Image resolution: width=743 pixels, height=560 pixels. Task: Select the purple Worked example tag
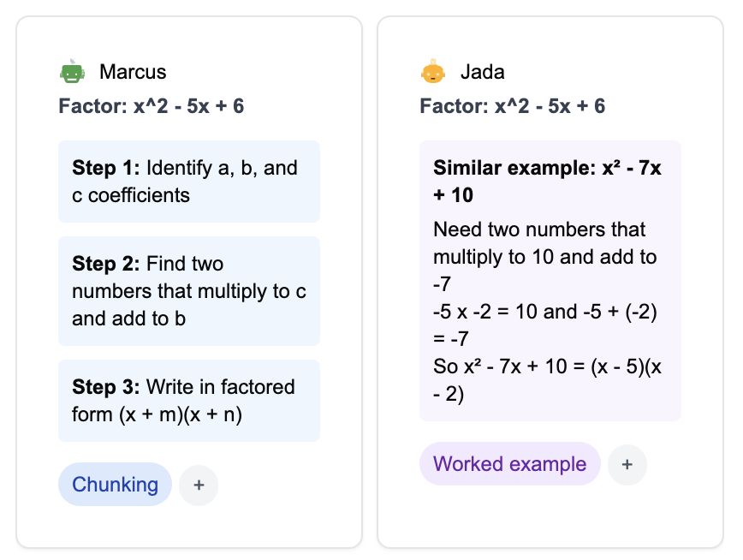pos(509,464)
